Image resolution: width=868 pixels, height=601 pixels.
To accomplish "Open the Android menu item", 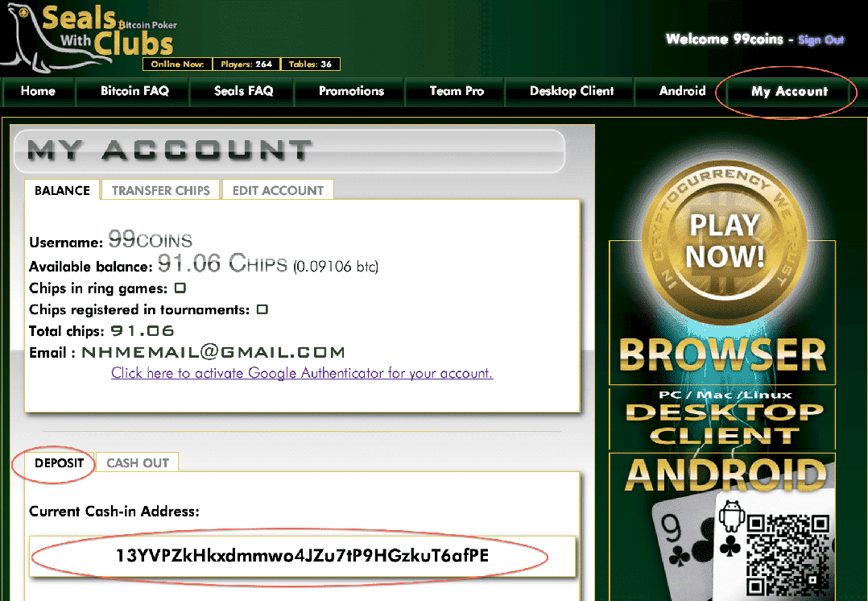I will [x=682, y=91].
